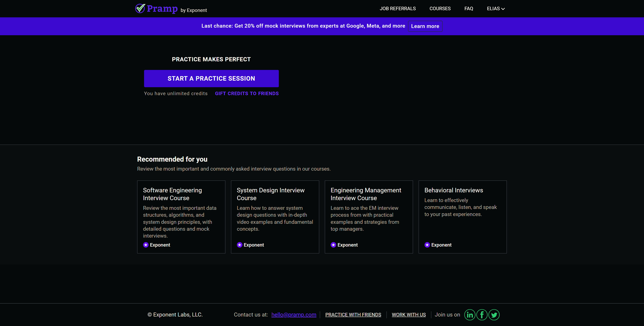Viewport: 644px width, 326px height.
Task: Open Work With Us footer link
Action: point(409,315)
